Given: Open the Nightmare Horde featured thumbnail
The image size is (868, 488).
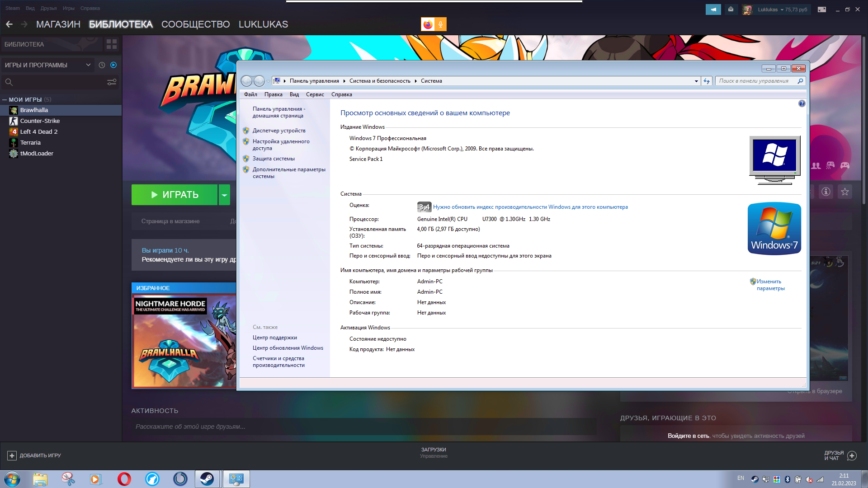Looking at the screenshot, I should tap(184, 341).
